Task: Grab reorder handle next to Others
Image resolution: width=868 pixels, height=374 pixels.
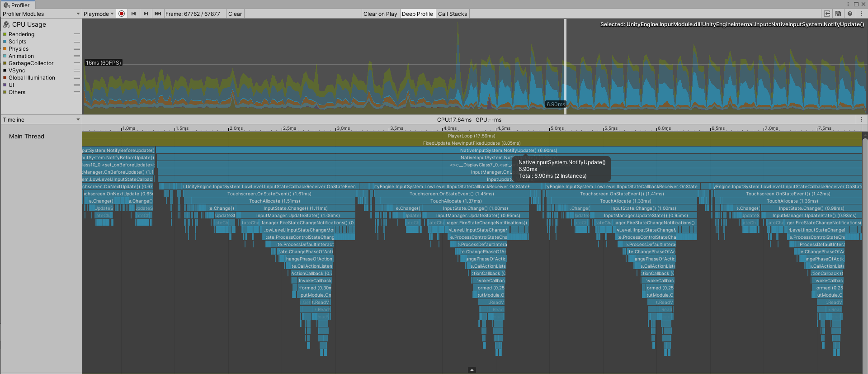Action: tap(77, 92)
